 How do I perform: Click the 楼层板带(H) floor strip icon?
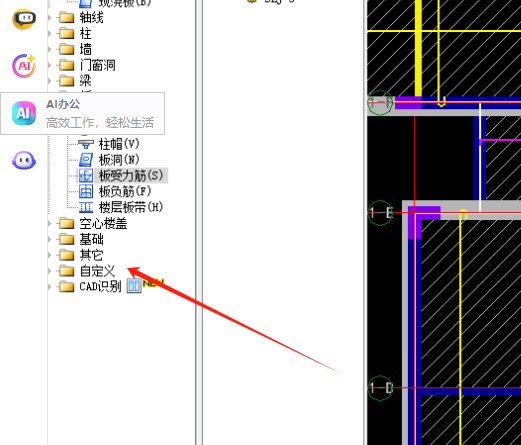click(86, 207)
